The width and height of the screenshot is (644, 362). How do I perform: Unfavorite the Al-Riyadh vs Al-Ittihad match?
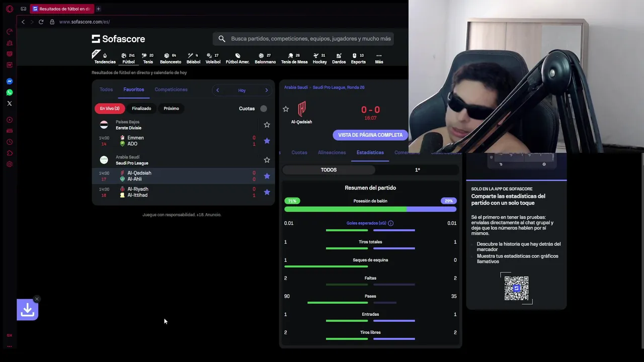[267, 192]
